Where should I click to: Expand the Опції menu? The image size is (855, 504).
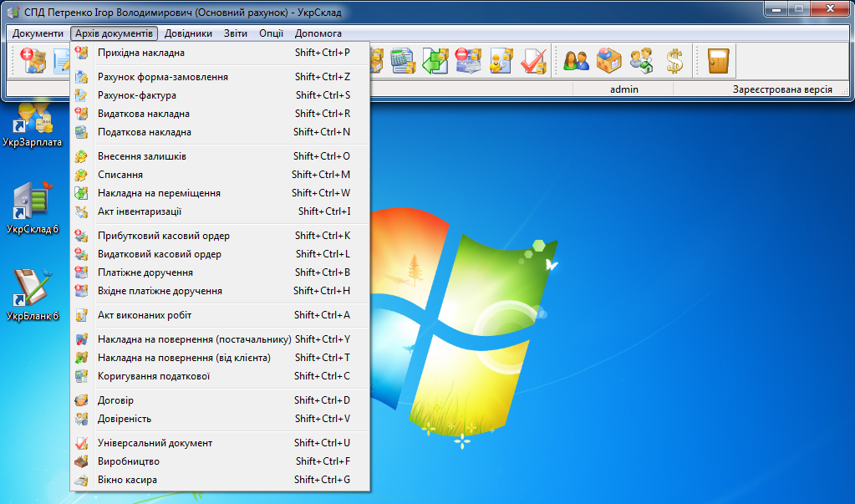[271, 33]
